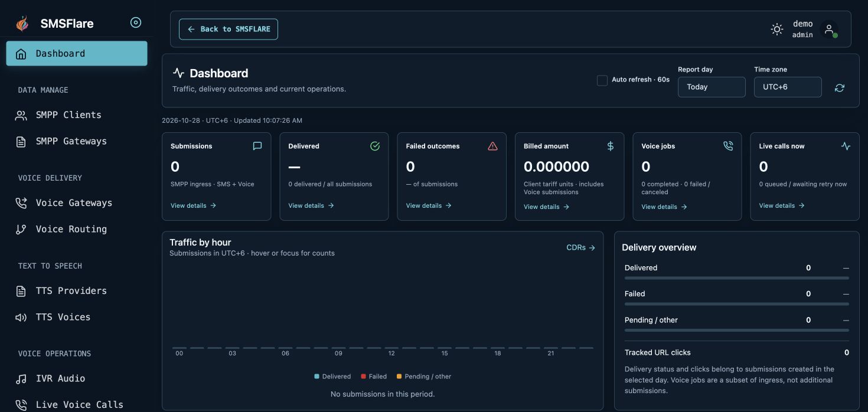This screenshot has height=412, width=868.
Task: Click the circular target icon beside SMSFlare
Action: tap(136, 22)
